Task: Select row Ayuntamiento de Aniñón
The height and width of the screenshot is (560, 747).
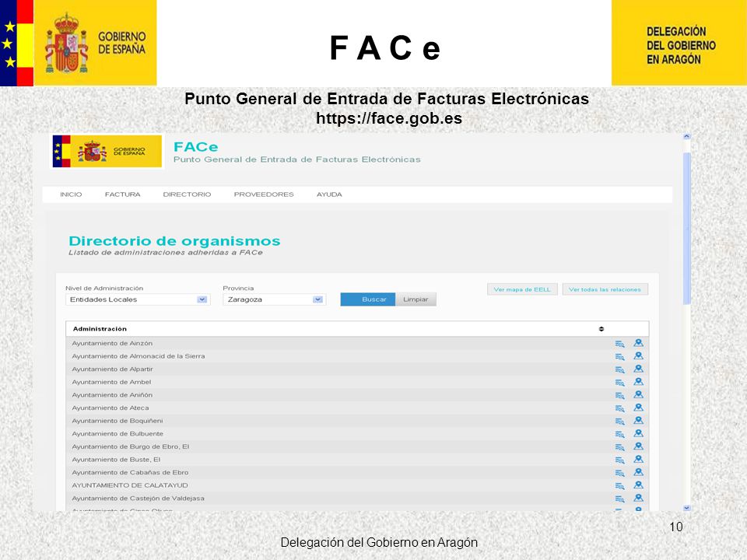Action: 357,395
